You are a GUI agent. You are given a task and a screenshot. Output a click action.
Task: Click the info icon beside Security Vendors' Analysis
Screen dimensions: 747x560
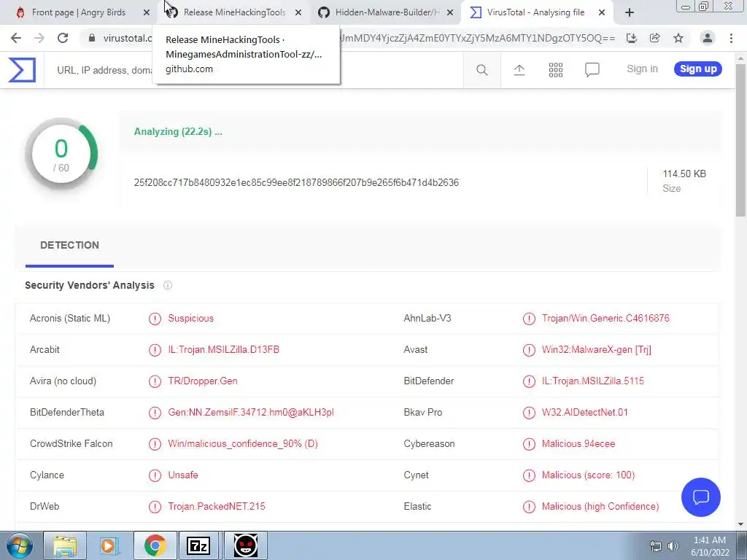[x=168, y=285]
